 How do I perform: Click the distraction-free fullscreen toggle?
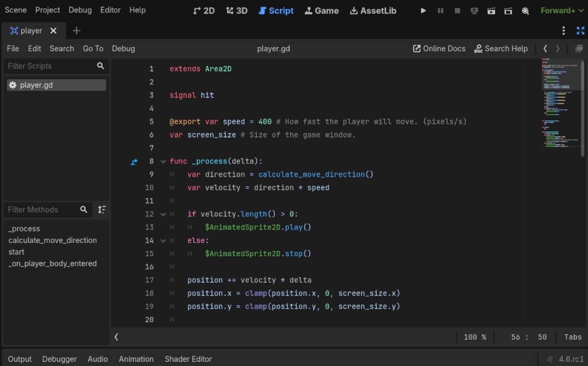coord(580,30)
